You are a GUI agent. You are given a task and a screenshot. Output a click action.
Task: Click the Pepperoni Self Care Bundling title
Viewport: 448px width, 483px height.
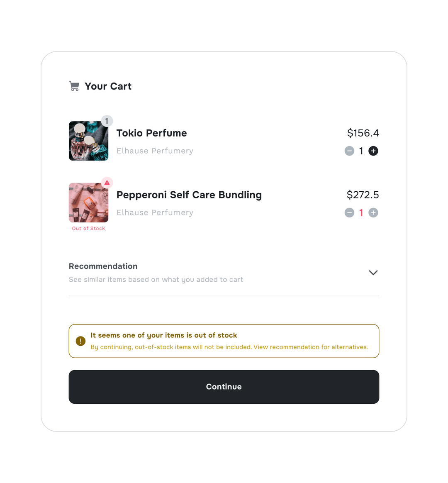point(189,195)
